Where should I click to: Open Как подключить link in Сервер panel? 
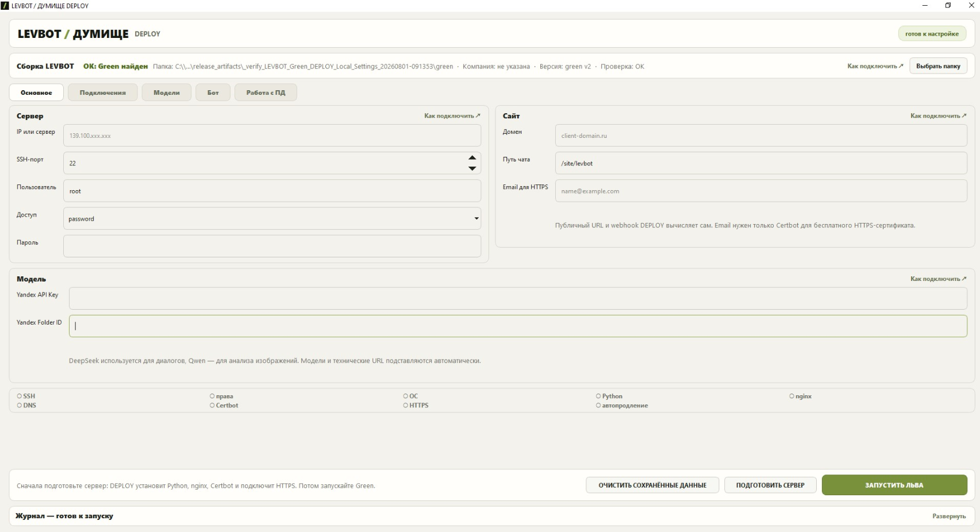452,116
